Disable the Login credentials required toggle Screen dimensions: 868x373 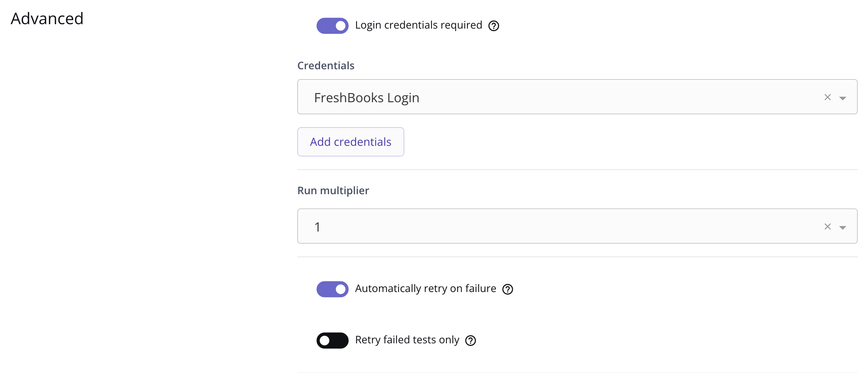pyautogui.click(x=332, y=26)
